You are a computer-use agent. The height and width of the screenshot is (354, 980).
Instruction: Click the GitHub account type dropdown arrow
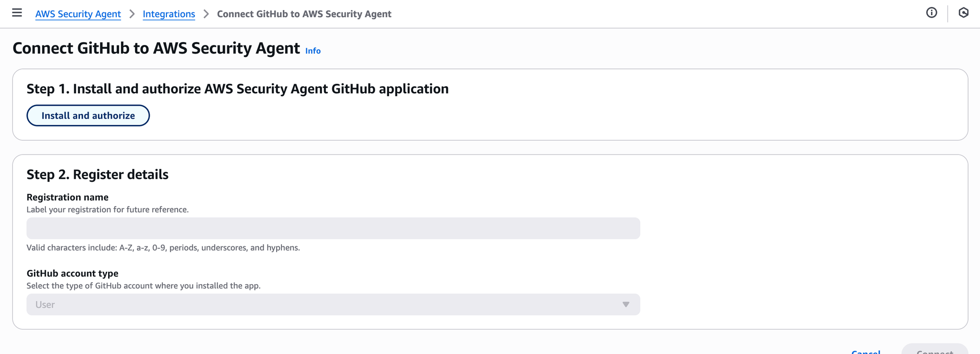pyautogui.click(x=625, y=305)
